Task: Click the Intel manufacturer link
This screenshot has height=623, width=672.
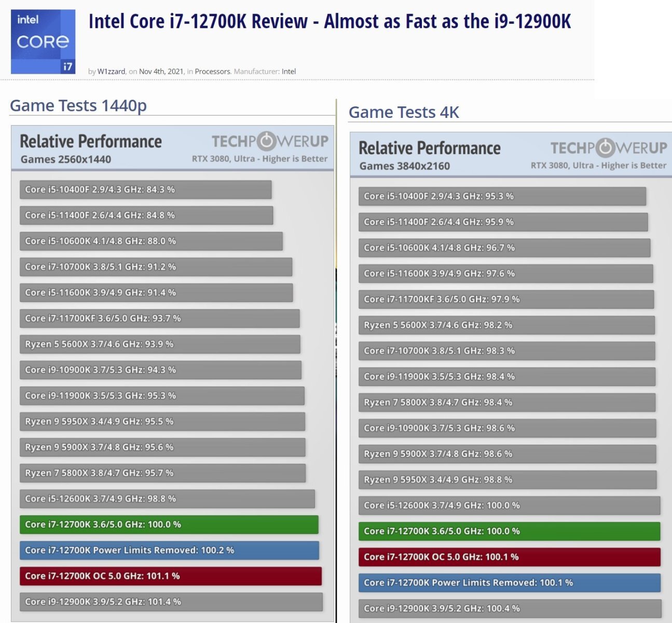Action: tap(289, 72)
